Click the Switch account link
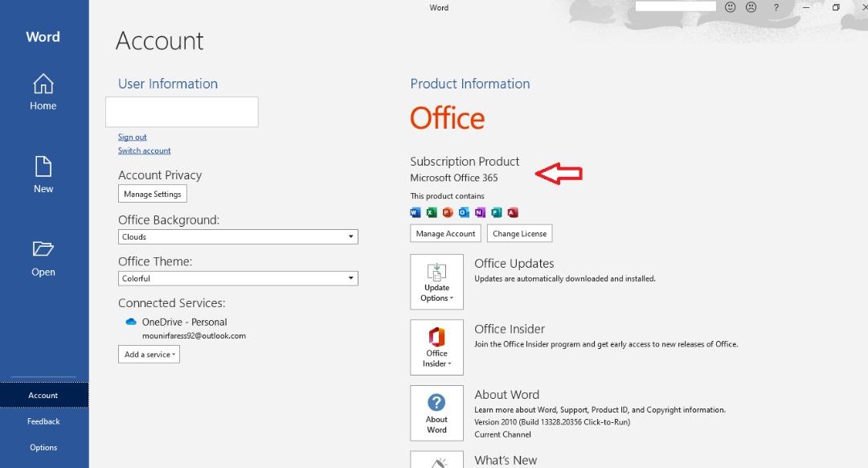 coord(144,150)
